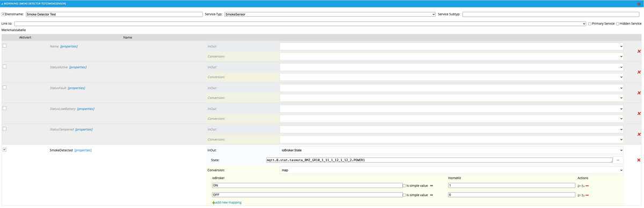Check is simple value for ON mapping

coord(405,185)
